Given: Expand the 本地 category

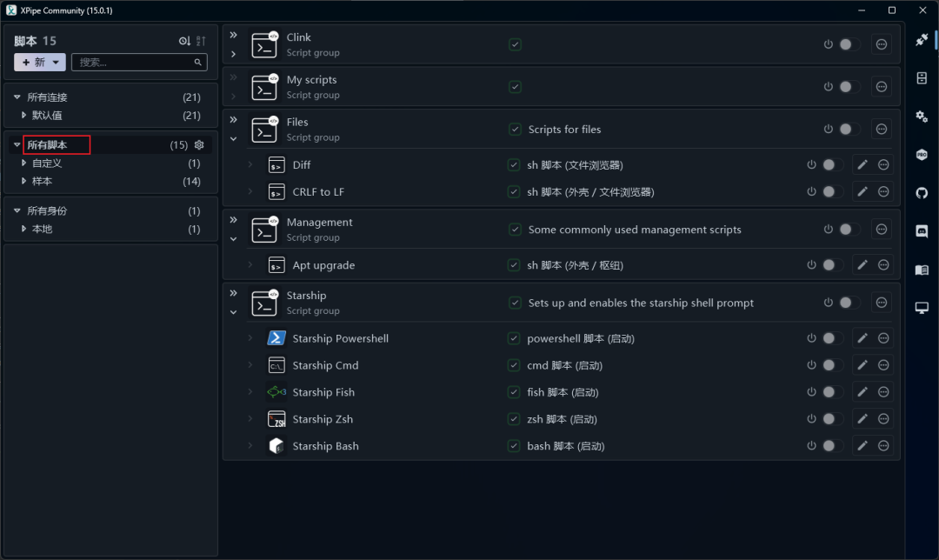Looking at the screenshot, I should [x=23, y=229].
